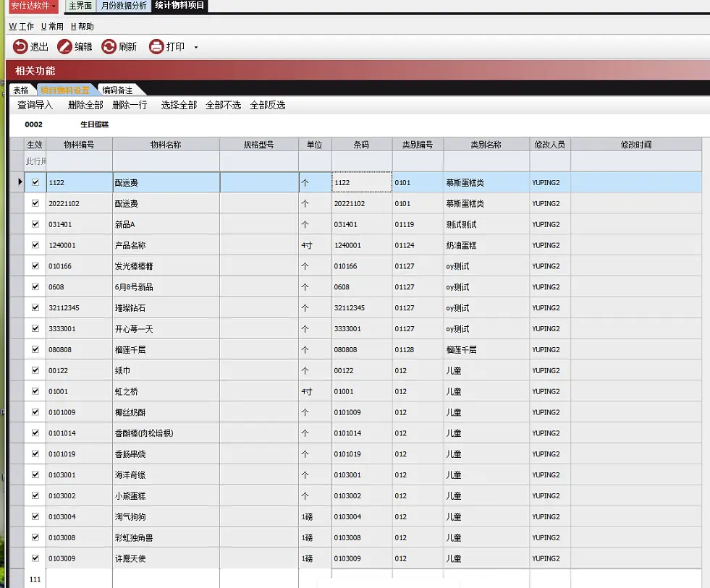Expand the print options dropdown arrow
The image size is (710, 588).
[x=196, y=47]
